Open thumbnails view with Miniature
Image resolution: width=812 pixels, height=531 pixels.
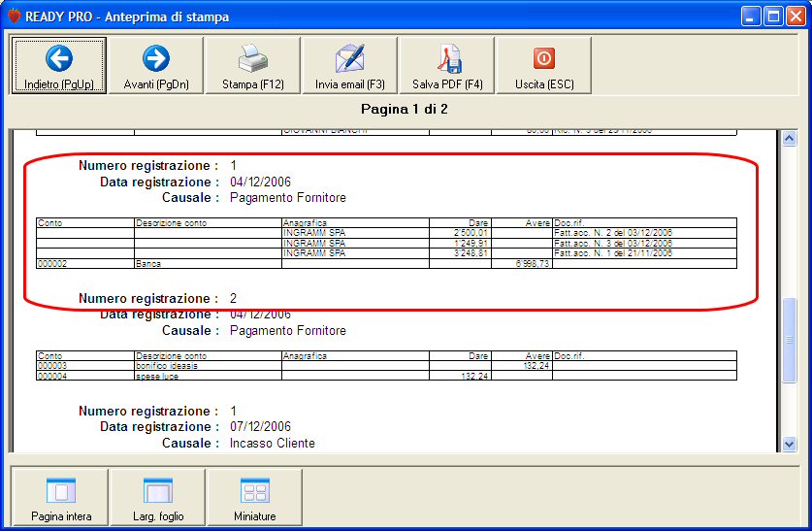255,497
